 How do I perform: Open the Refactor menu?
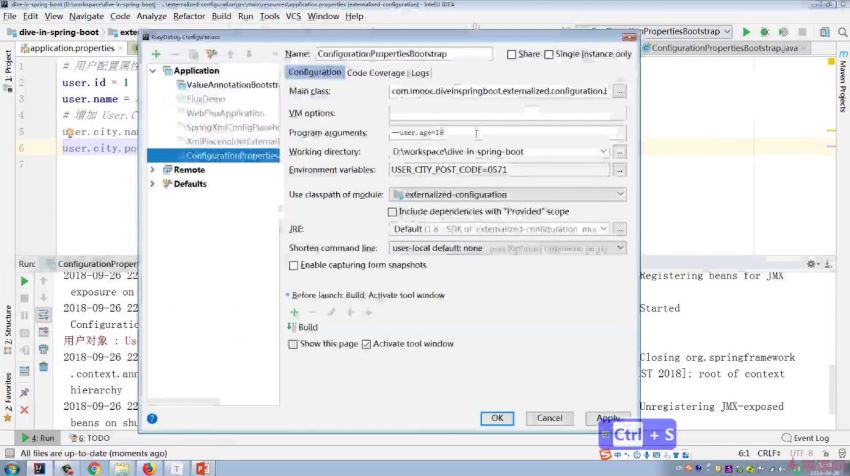click(x=190, y=17)
